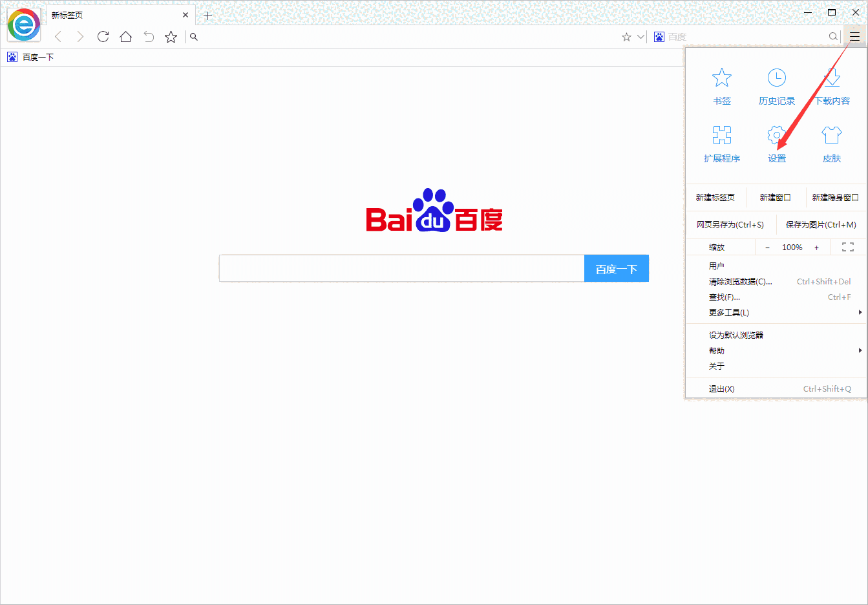Choose 清除浏览数据 from the menu
The image size is (868, 605).
(x=739, y=281)
